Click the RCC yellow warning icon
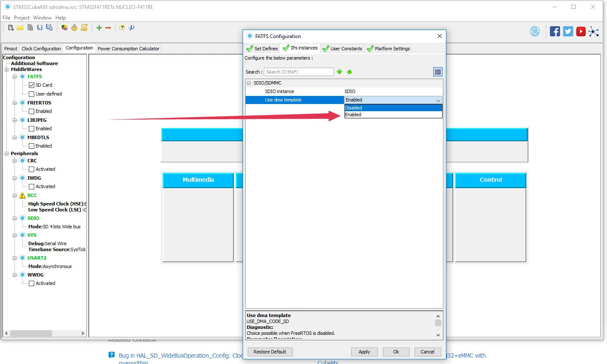The image size is (607, 364). tap(22, 195)
